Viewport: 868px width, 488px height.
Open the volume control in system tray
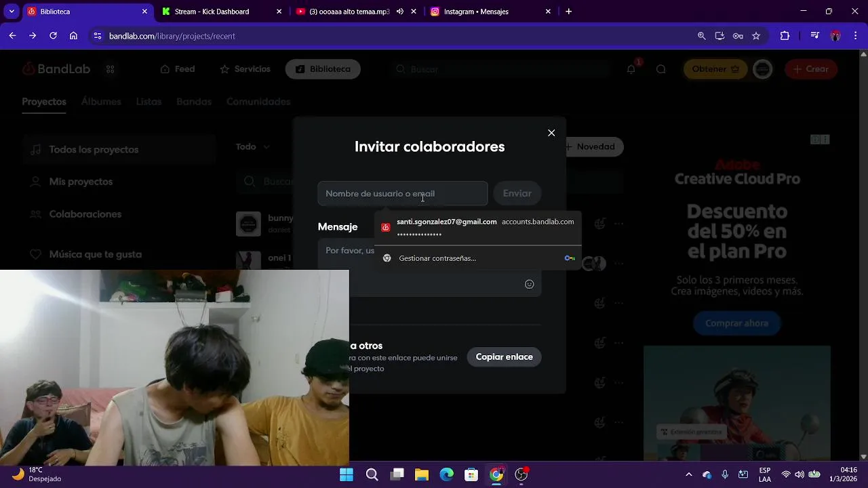point(800,474)
